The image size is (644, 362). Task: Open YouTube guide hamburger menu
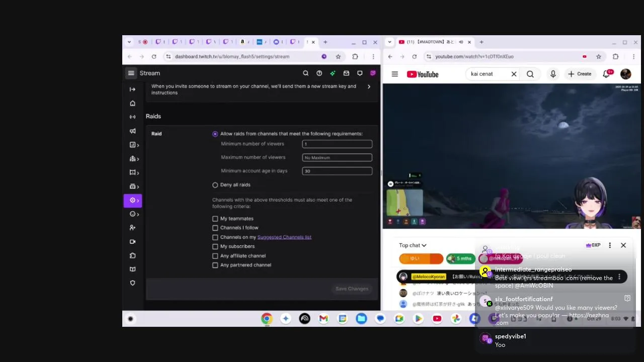tap(395, 74)
